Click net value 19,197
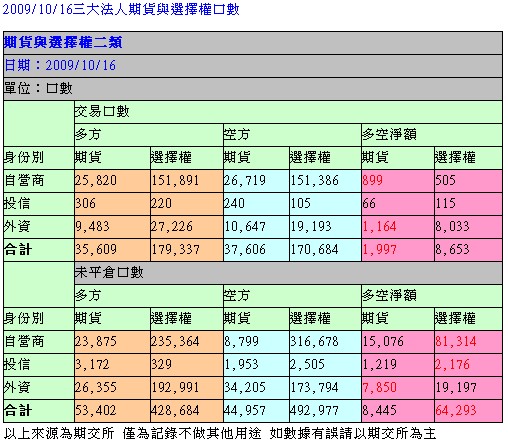Viewport: 508px width, 444px height. click(x=456, y=387)
